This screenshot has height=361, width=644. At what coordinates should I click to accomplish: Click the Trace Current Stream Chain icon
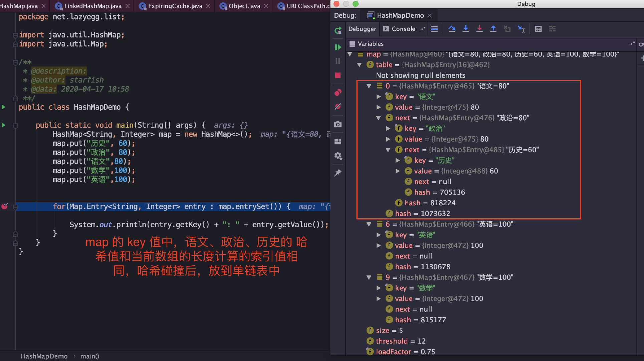pyautogui.click(x=552, y=29)
